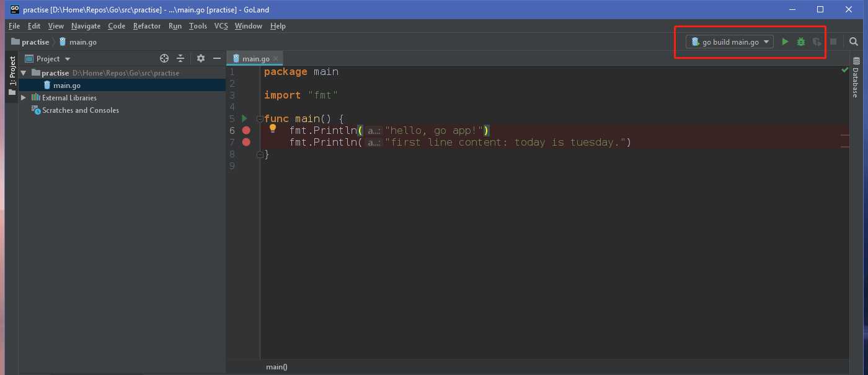Click the closing fold marker at line 8

(260, 154)
